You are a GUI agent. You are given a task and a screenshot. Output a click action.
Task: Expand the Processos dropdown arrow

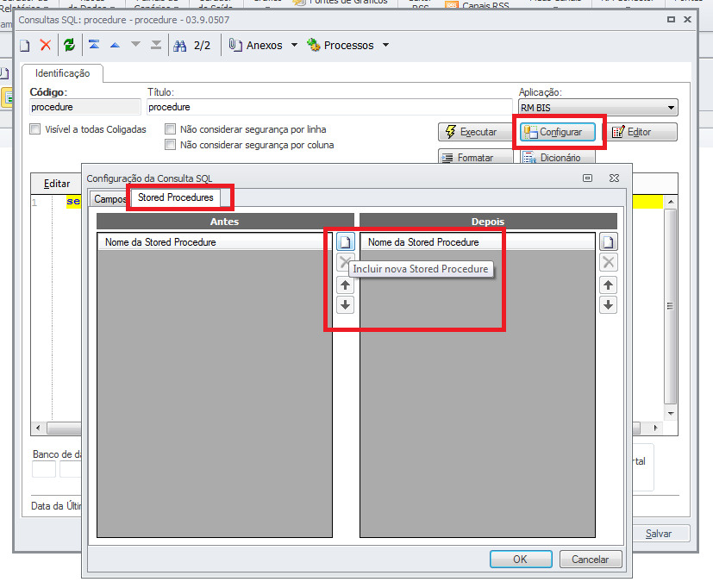(x=386, y=45)
